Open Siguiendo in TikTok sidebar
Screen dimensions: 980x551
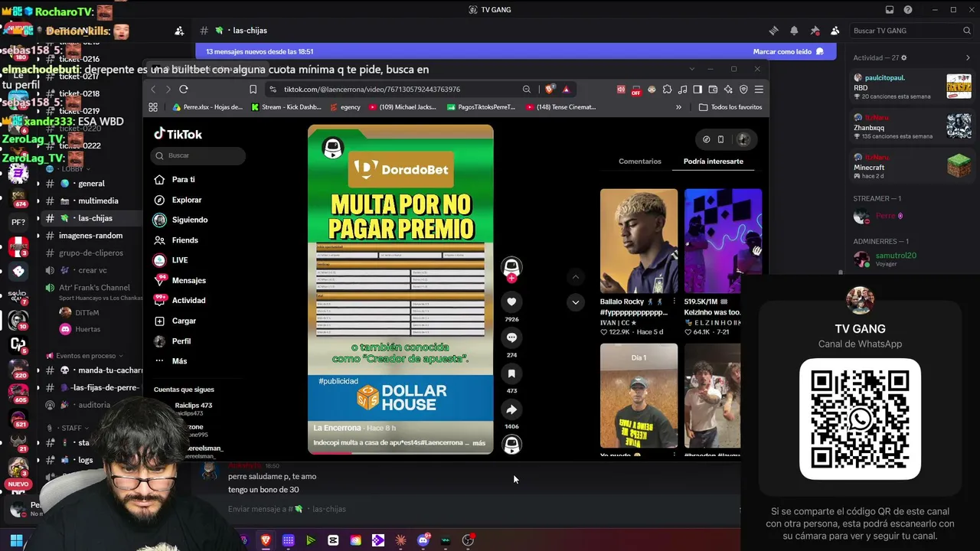[189, 220]
